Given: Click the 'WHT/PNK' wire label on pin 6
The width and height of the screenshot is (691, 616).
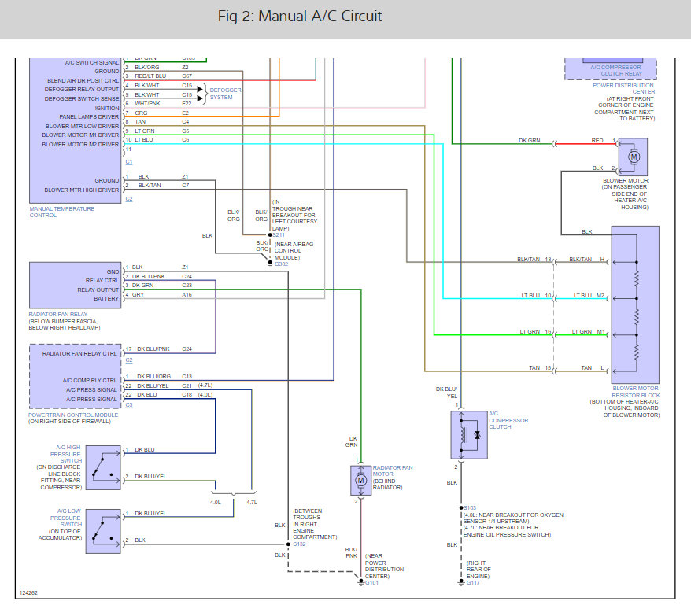Looking at the screenshot, I should click(147, 103).
